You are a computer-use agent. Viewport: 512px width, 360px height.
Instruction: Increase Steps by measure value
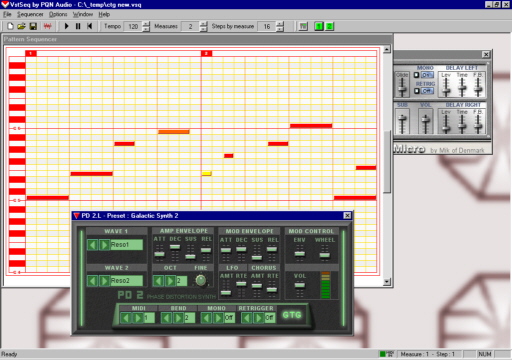280,24
